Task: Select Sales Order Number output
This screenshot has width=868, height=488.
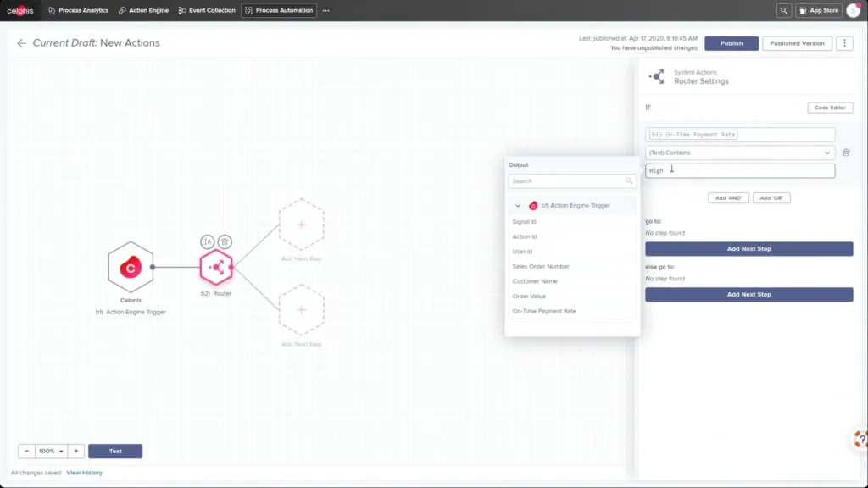Action: (540, 267)
